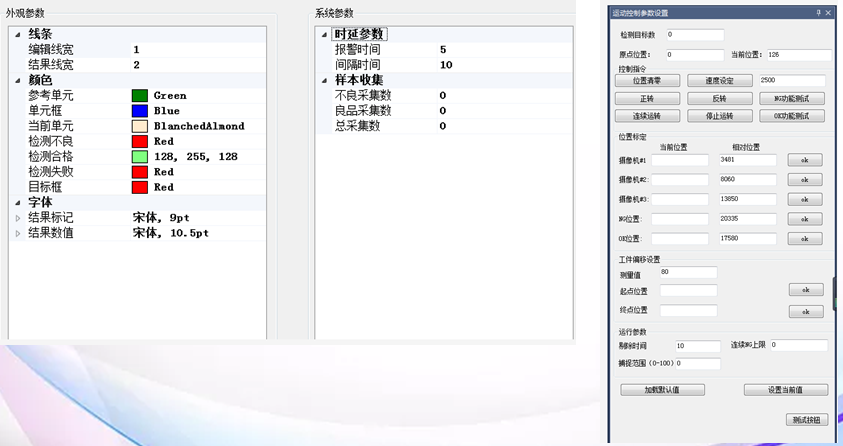Expand the 结果标记 font property
The image size is (843, 446).
click(x=17, y=218)
